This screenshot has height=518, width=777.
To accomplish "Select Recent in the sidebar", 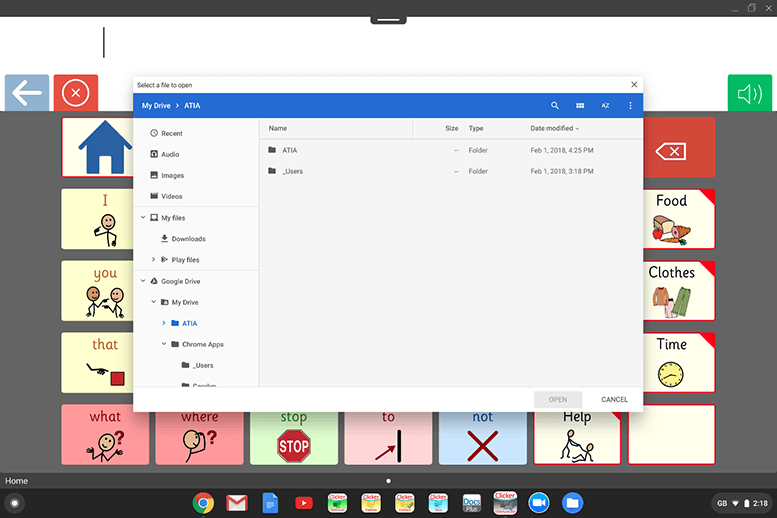I will 171,133.
